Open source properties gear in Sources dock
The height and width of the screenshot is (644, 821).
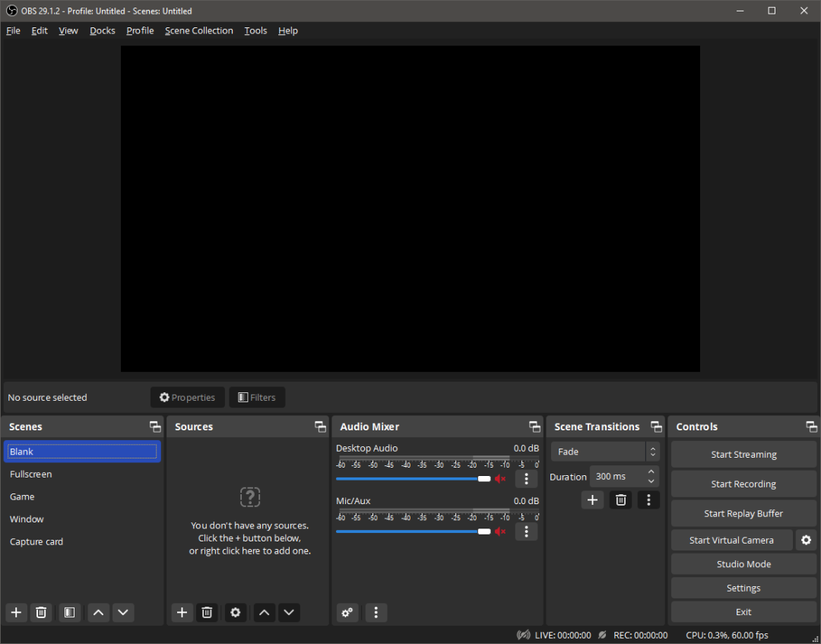click(236, 612)
